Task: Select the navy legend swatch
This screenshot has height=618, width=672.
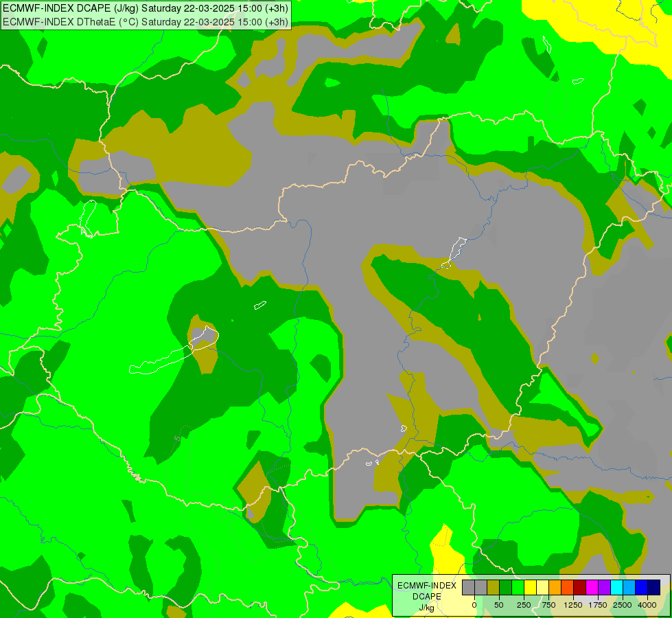Action: point(654,588)
